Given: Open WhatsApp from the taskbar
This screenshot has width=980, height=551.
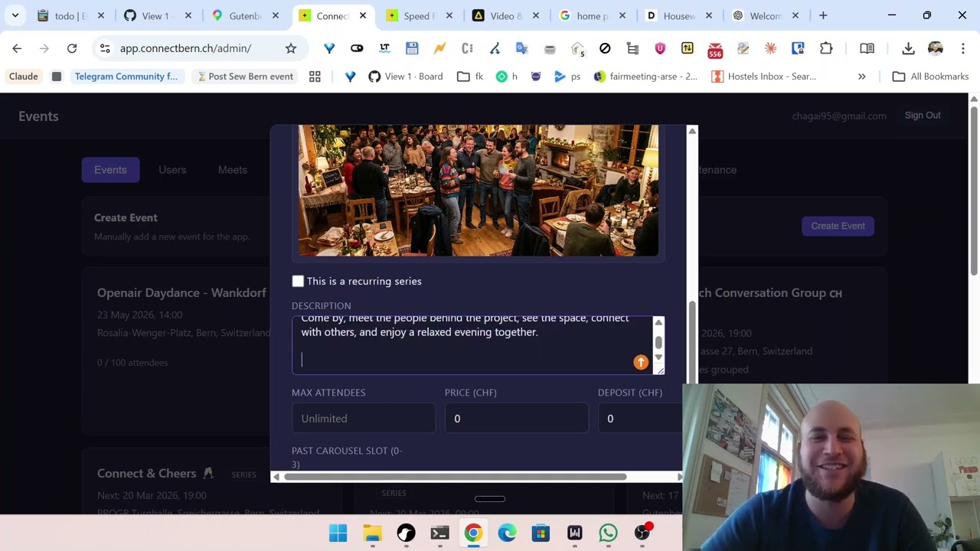Looking at the screenshot, I should [609, 533].
